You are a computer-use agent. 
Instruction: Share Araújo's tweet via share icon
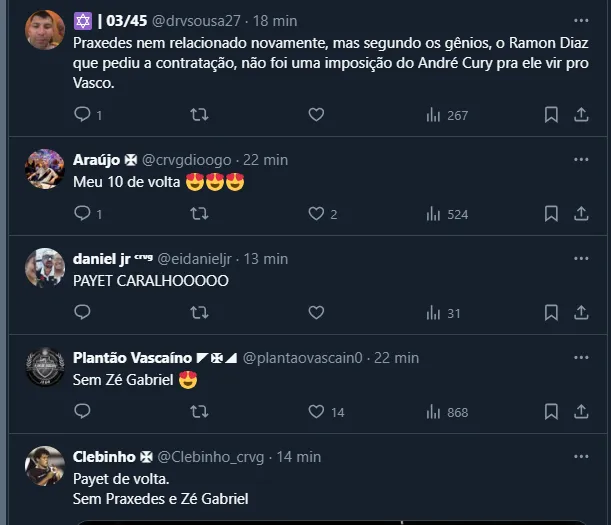point(581,213)
